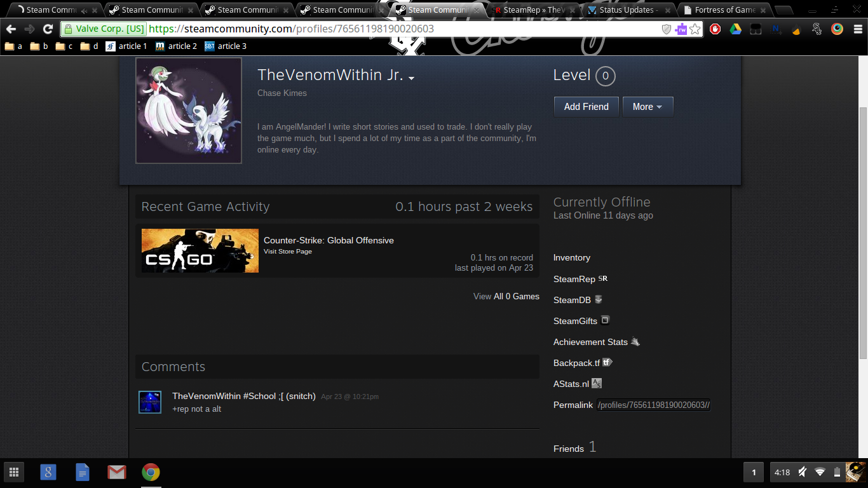The width and height of the screenshot is (868, 488).
Task: Click the Add Friend button
Action: [586, 107]
